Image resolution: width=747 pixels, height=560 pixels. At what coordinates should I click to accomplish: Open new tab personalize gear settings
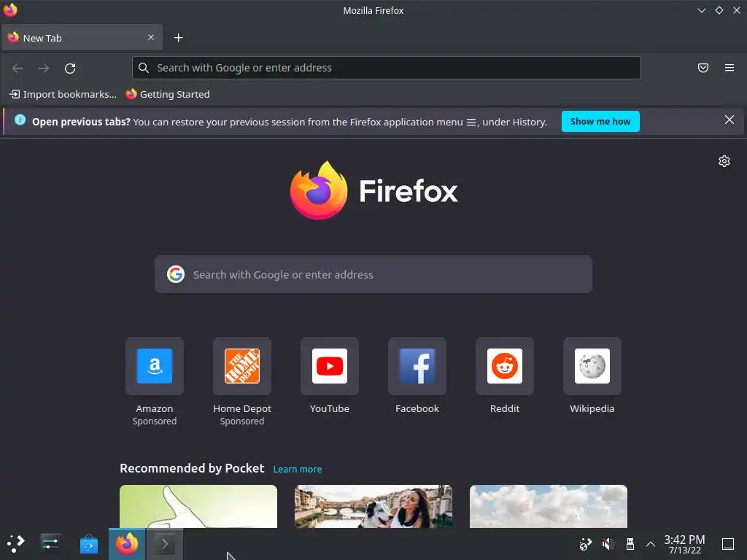(x=724, y=161)
